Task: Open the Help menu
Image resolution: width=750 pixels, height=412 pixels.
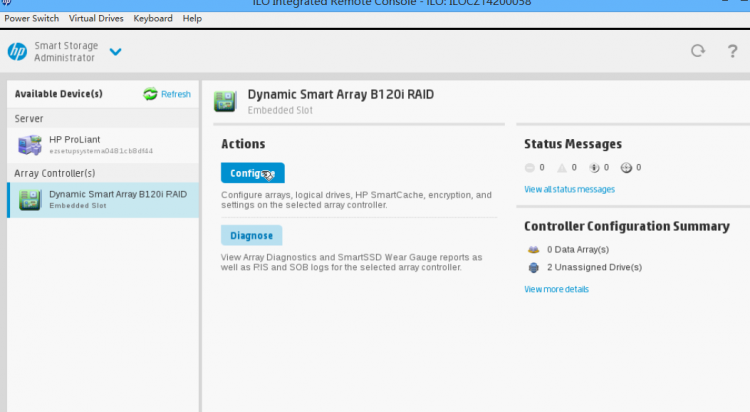Action: tap(192, 18)
